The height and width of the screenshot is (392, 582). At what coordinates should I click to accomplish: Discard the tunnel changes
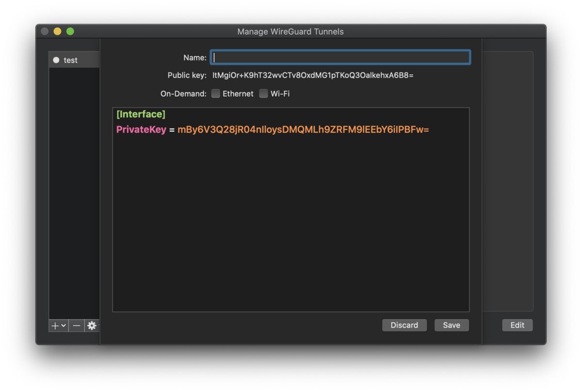tap(404, 325)
